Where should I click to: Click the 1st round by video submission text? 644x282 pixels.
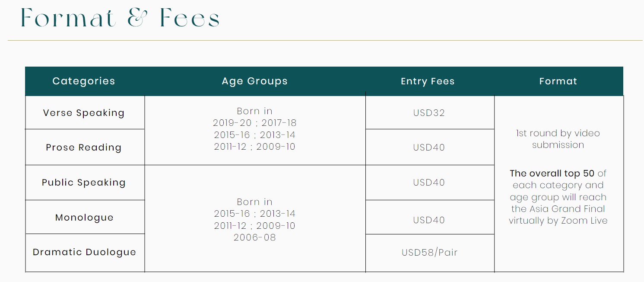point(558,139)
